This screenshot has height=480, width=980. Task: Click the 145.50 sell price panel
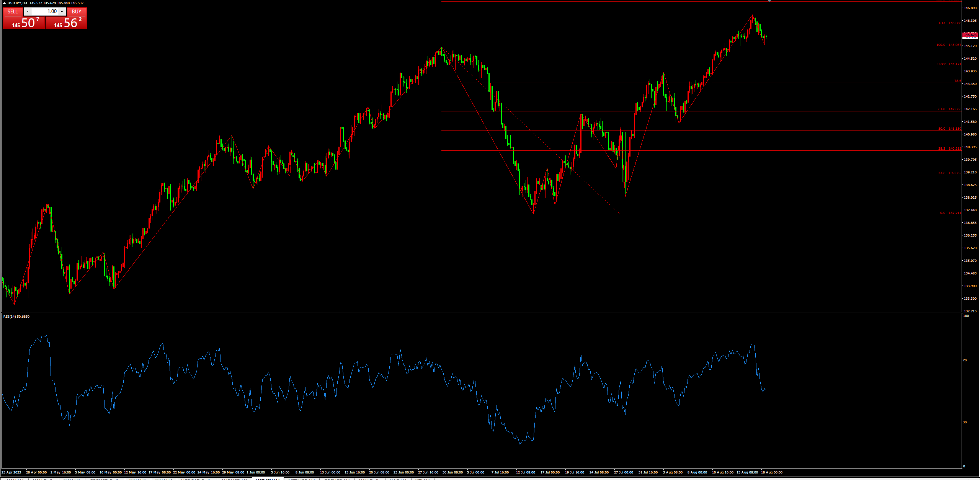pyautogui.click(x=24, y=23)
